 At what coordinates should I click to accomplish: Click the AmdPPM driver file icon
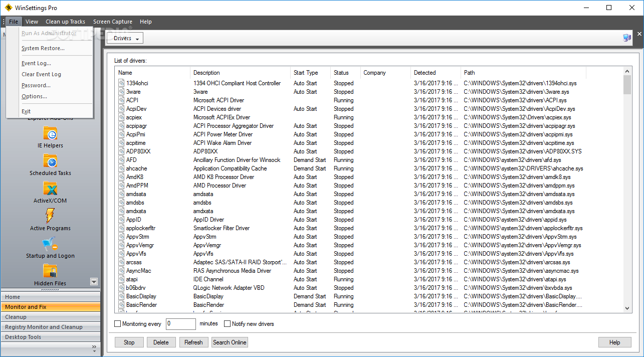click(121, 186)
